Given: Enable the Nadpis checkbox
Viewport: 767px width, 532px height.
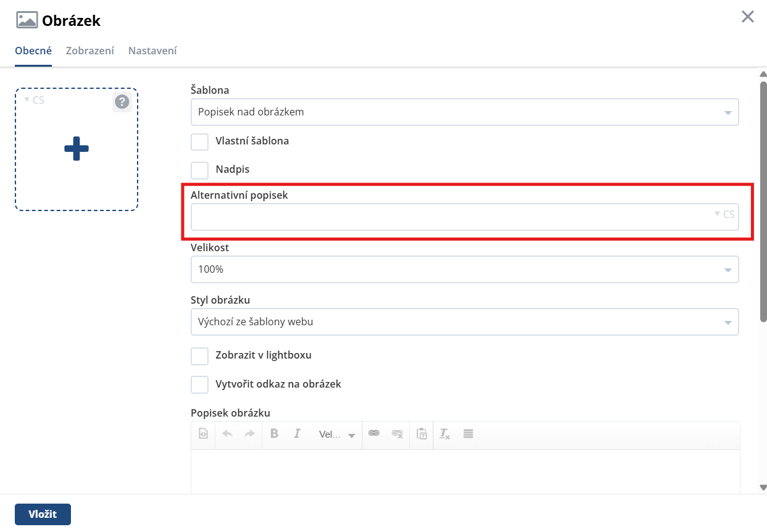Looking at the screenshot, I should click(x=199, y=170).
